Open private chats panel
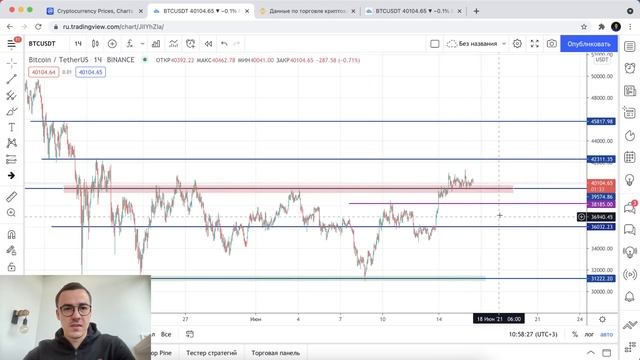 629,229
